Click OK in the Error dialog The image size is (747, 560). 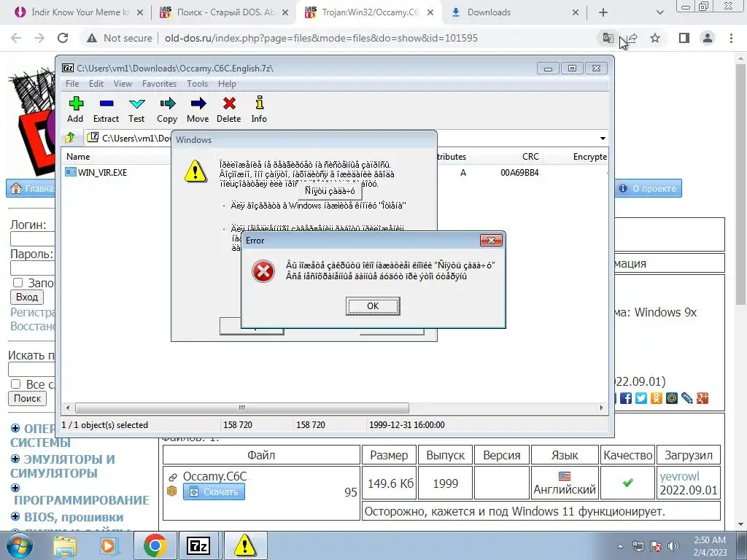(373, 306)
